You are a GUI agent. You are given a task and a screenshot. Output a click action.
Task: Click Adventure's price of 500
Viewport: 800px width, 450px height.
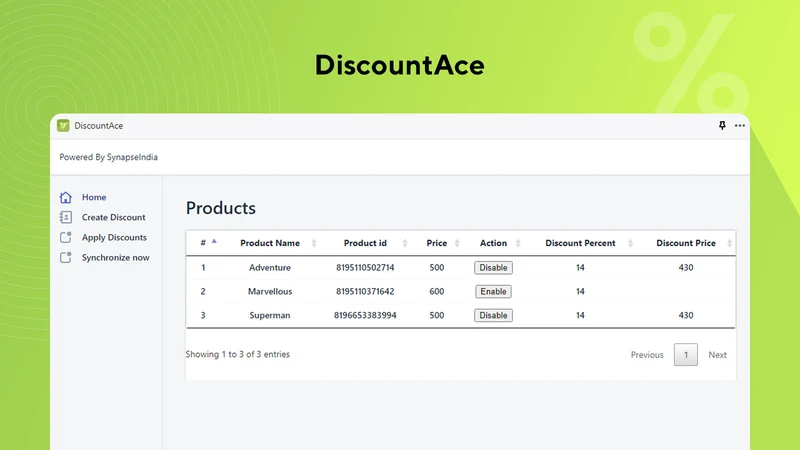tap(437, 267)
